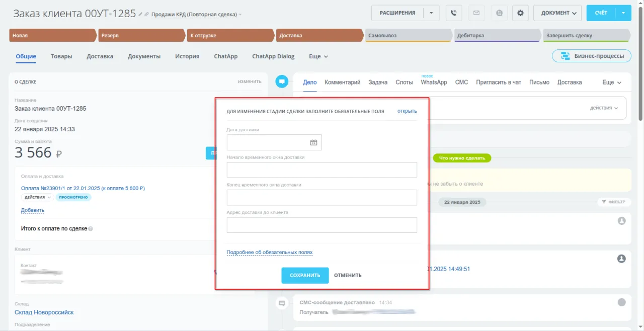Open the История tab
644x331 pixels.
(x=187, y=56)
